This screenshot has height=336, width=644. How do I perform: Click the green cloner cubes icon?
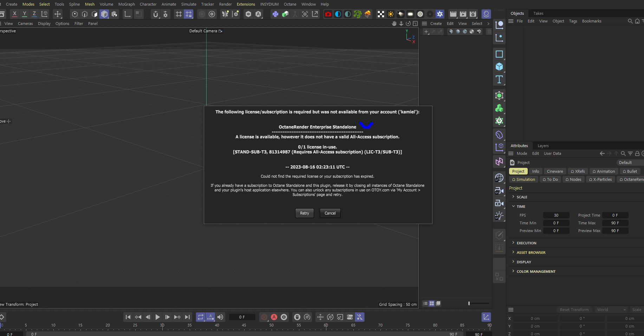499,108
